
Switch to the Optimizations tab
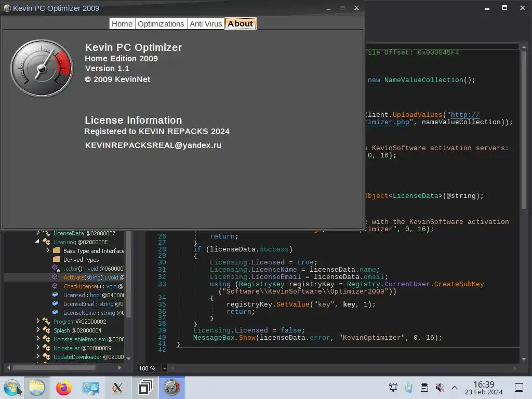coord(161,24)
